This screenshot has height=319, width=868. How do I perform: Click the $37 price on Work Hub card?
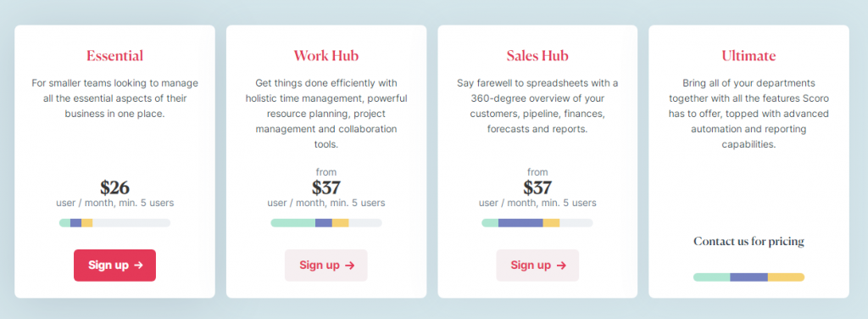(x=326, y=187)
